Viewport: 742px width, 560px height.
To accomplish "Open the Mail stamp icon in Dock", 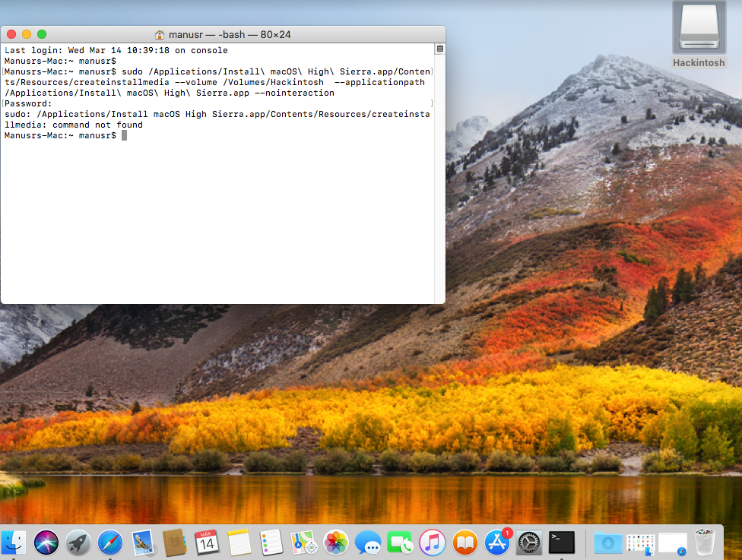I will [143, 542].
